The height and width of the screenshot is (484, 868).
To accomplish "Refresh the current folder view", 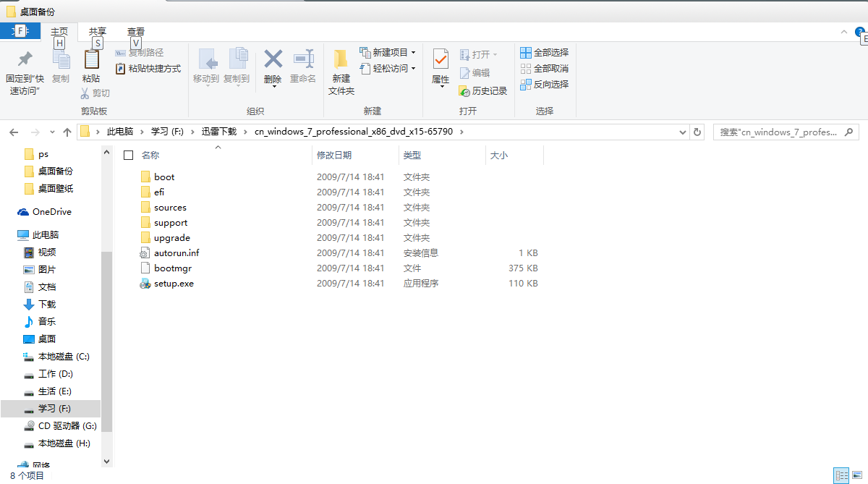I will click(697, 132).
